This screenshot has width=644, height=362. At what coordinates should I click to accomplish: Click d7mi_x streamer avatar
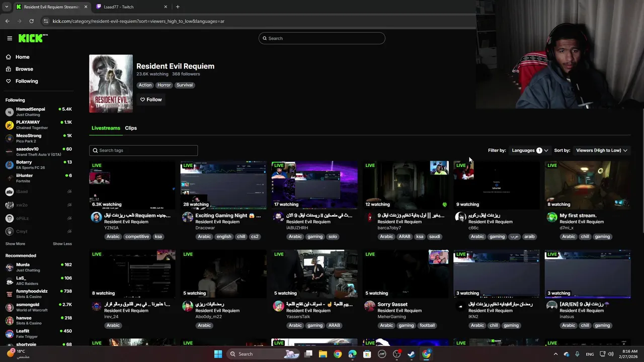pos(552,217)
